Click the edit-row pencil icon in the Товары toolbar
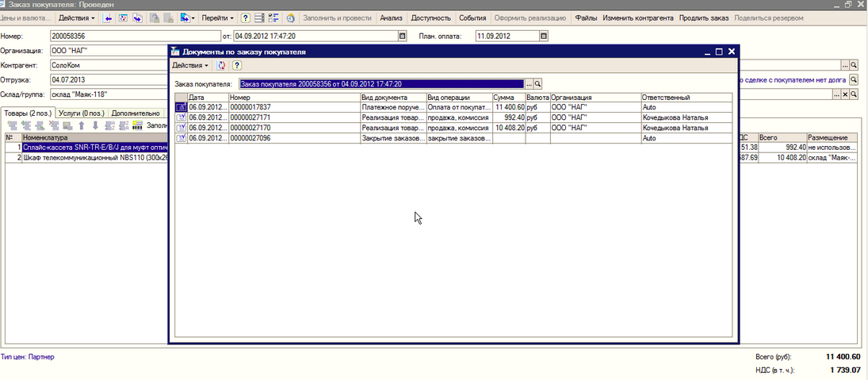The image size is (868, 380). (x=40, y=125)
